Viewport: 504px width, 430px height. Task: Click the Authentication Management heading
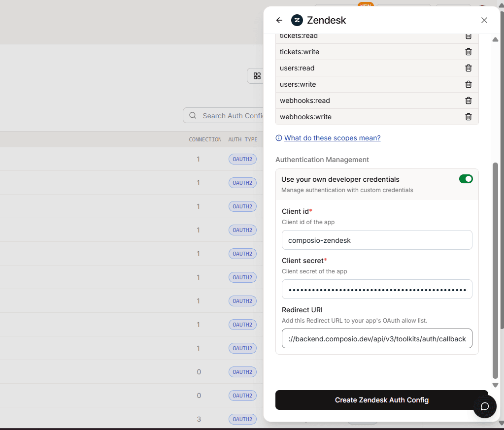click(x=322, y=160)
